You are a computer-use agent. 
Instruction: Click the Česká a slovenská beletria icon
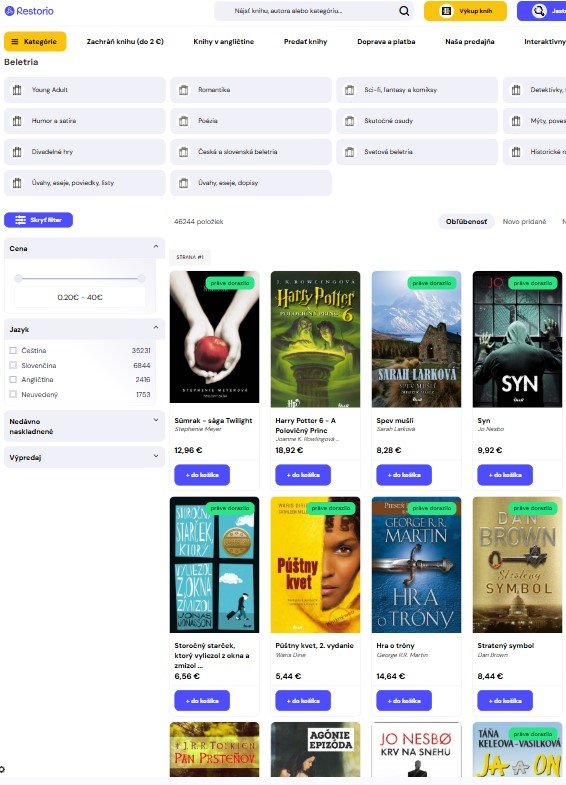pyautogui.click(x=184, y=152)
